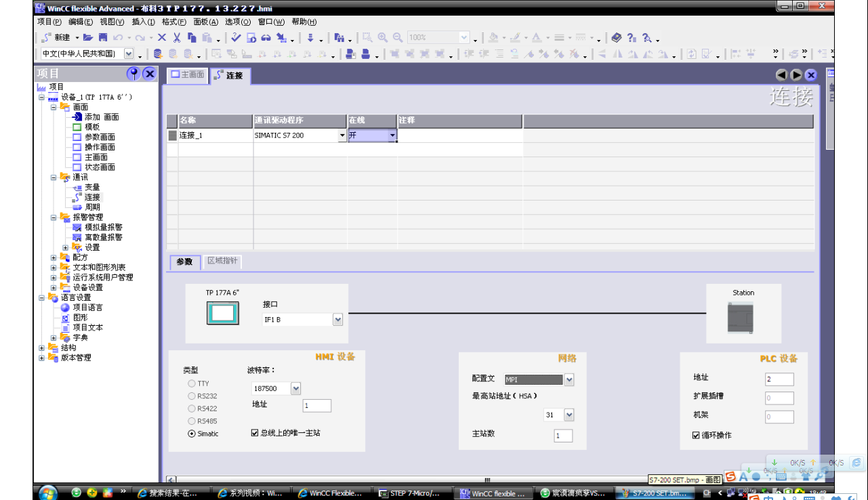Click the 连接_1 name cell
Screen dimensions: 868x500
[x=215, y=136]
